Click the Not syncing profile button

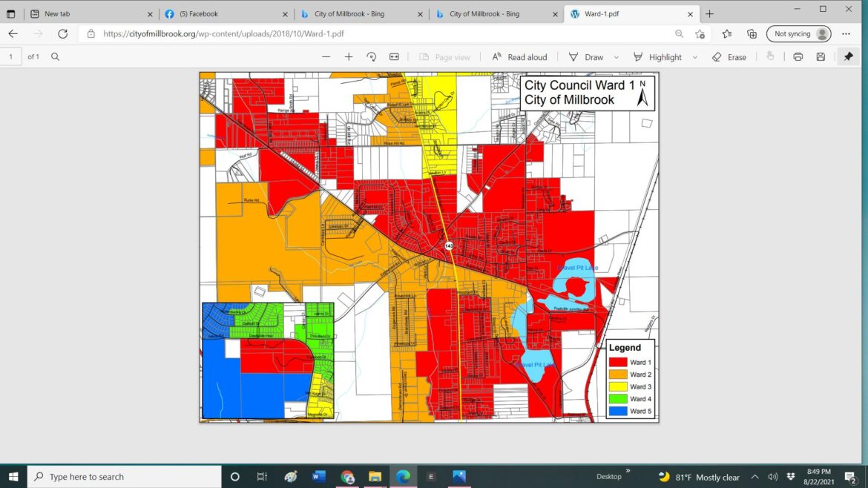click(x=798, y=34)
